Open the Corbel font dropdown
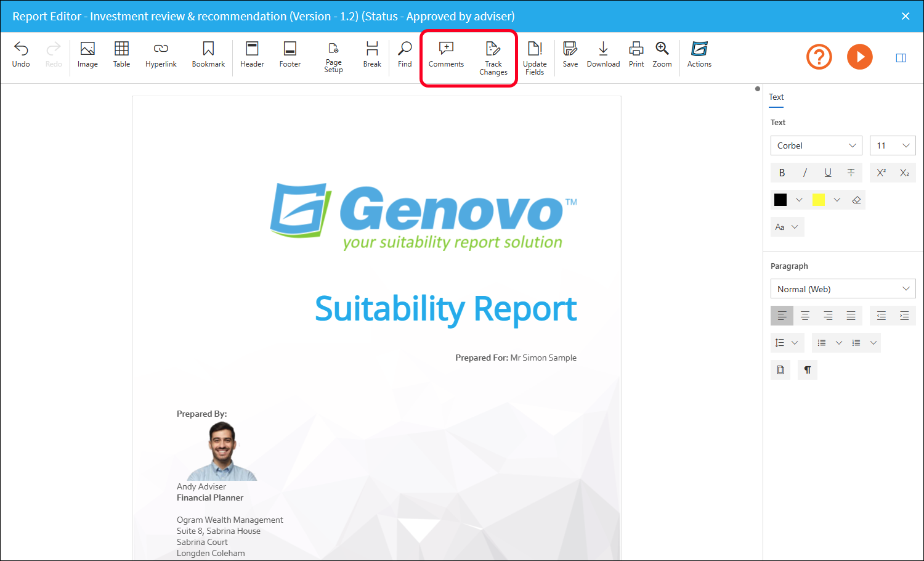Image resolution: width=924 pixels, height=561 pixels. (x=816, y=145)
